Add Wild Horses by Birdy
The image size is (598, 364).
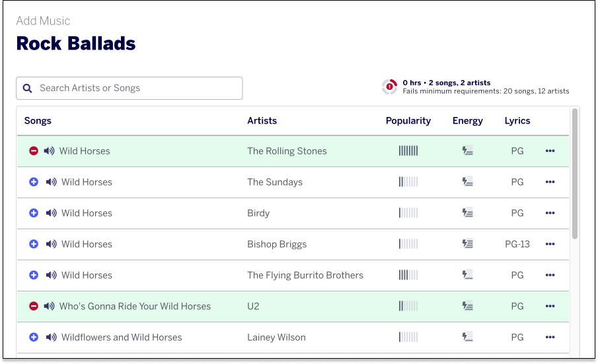pyautogui.click(x=34, y=213)
